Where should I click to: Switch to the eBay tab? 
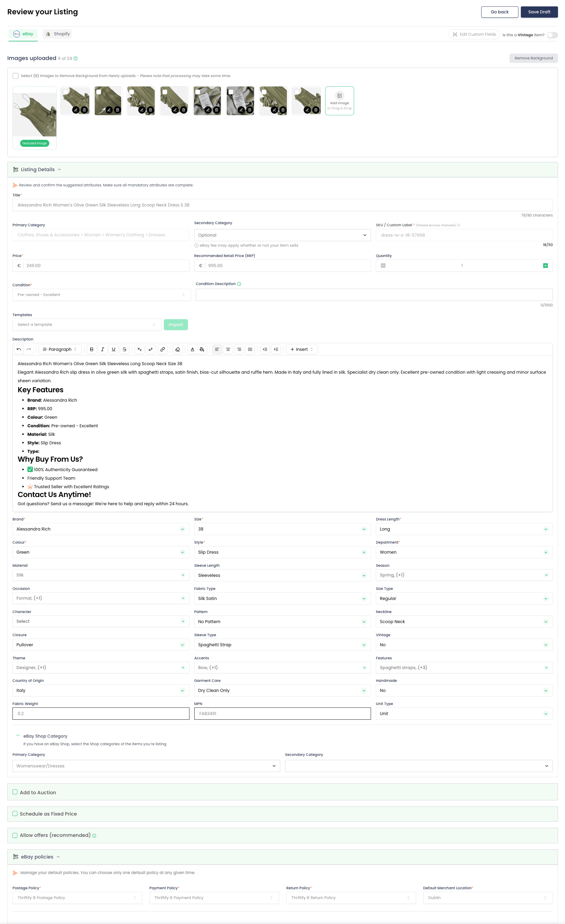23,34
